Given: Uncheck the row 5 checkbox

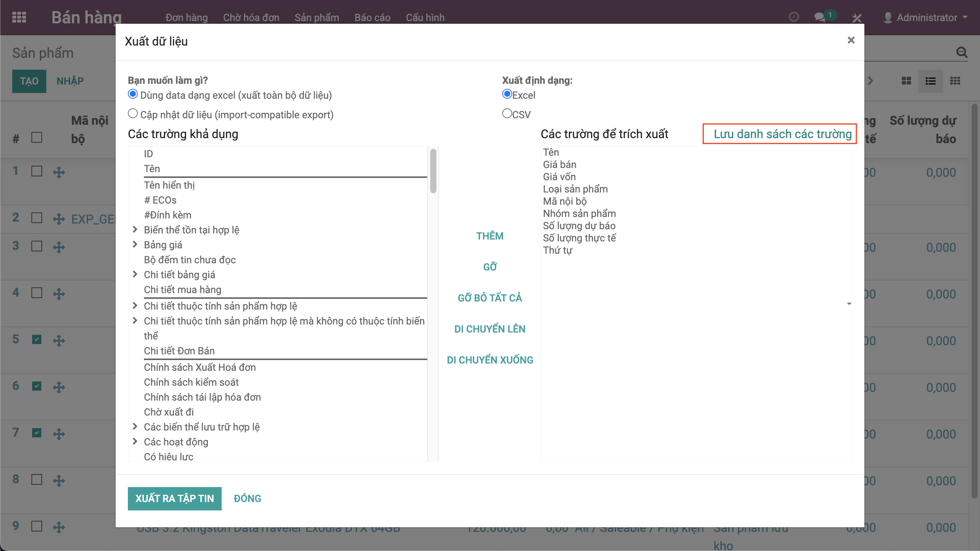Looking at the screenshot, I should 37,339.
